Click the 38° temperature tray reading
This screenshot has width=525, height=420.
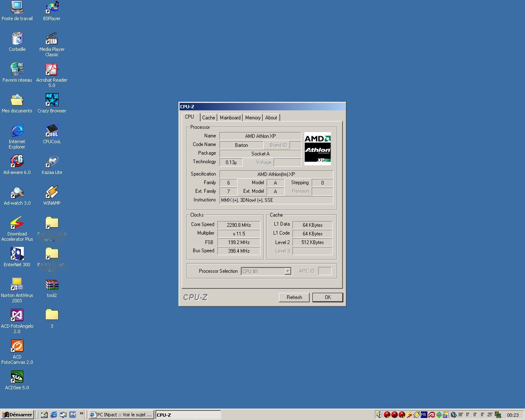pyautogui.click(x=461, y=415)
